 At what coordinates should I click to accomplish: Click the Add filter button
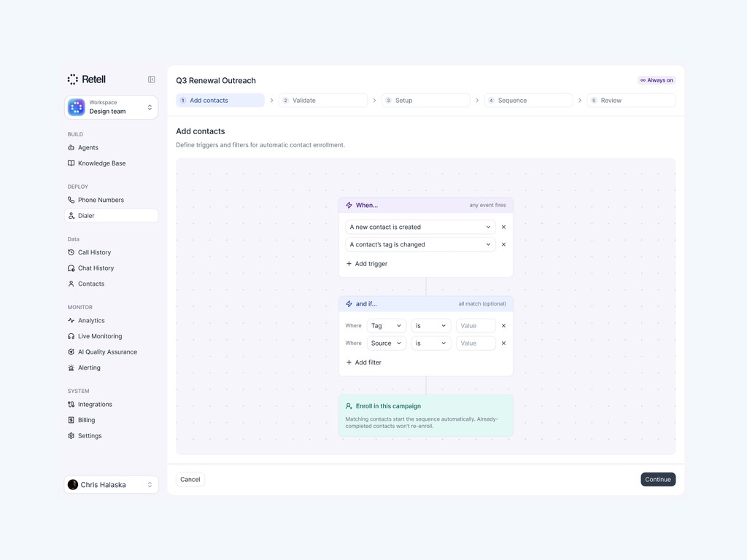[364, 362]
